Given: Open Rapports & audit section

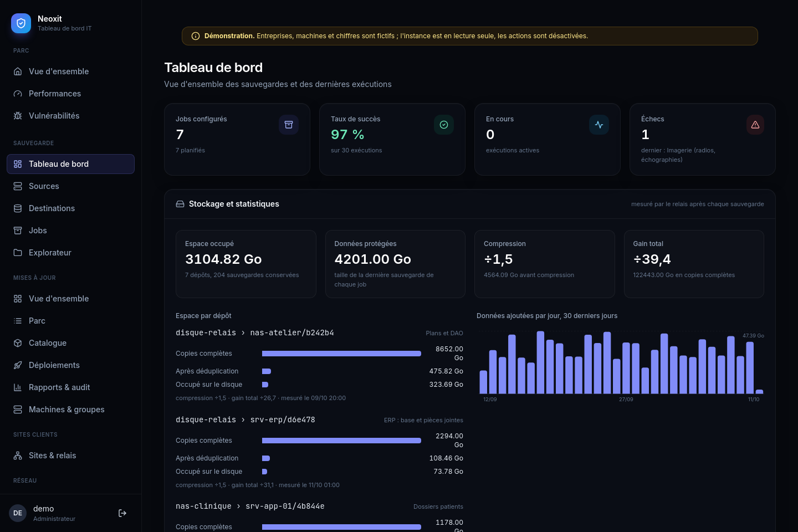Looking at the screenshot, I should click(70, 387).
